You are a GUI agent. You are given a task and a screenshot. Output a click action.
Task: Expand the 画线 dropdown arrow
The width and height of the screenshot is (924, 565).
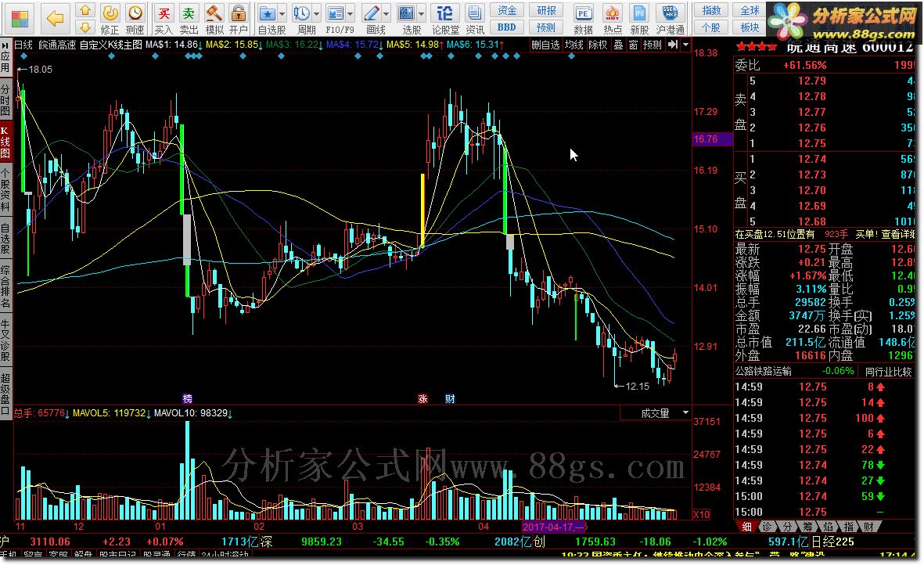[x=386, y=13]
